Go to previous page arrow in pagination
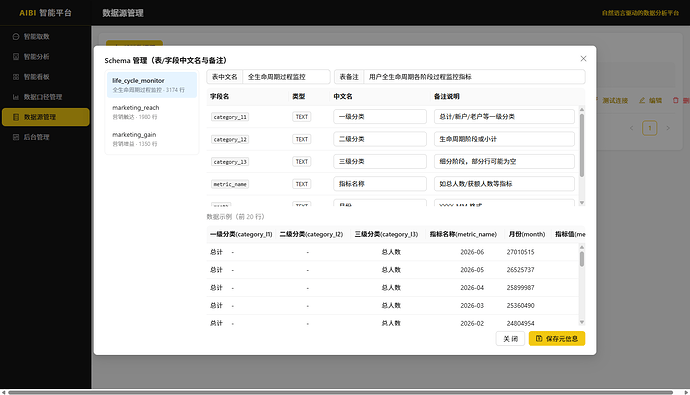 [631, 128]
